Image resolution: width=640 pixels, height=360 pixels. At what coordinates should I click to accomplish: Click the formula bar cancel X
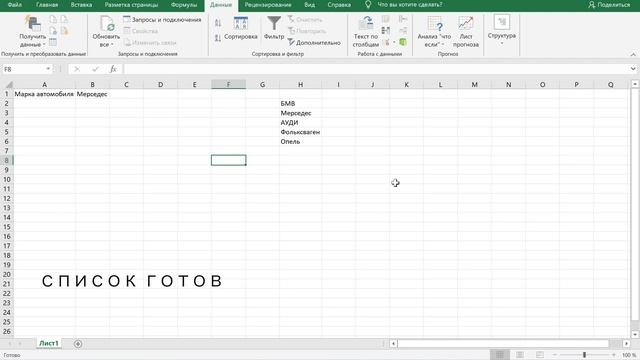[77, 69]
